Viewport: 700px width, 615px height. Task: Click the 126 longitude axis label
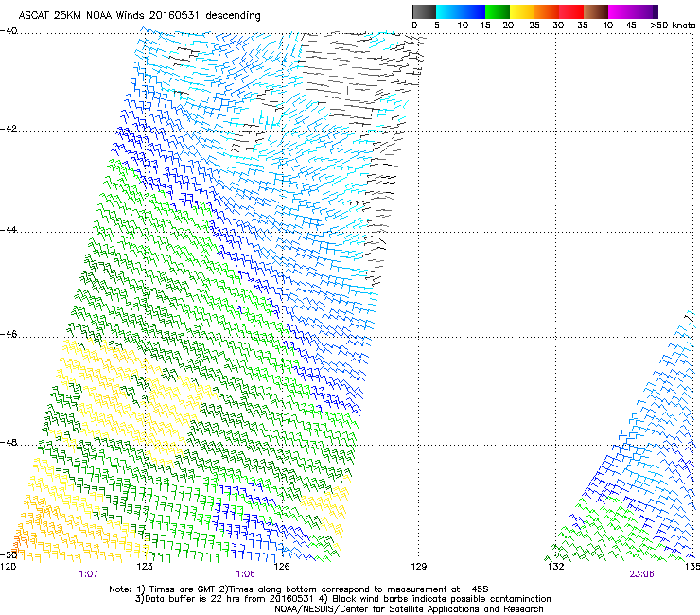(282, 567)
